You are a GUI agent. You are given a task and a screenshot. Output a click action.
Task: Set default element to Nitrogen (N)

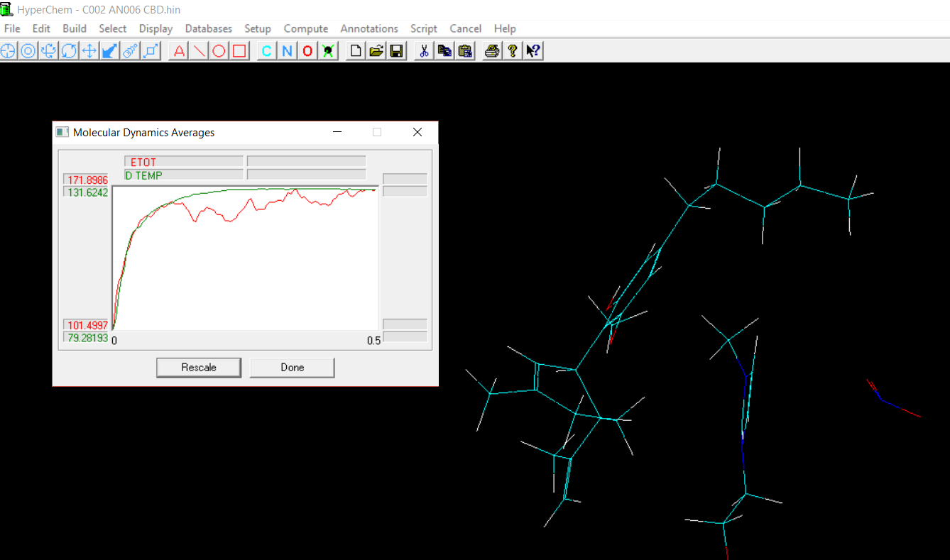coord(288,51)
